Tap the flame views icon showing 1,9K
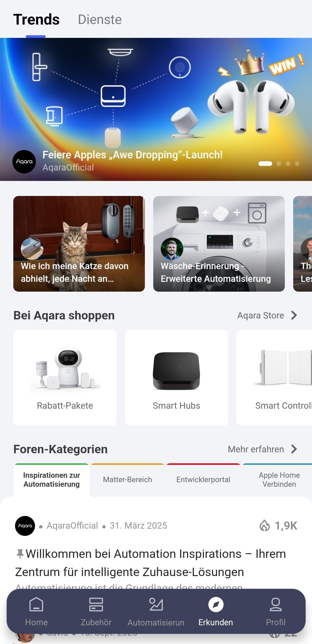The image size is (312, 644). (265, 525)
